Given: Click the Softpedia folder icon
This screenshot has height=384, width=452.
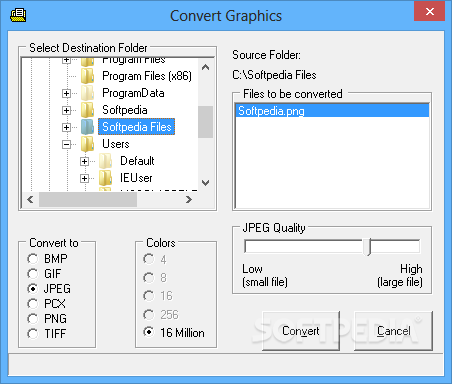Looking at the screenshot, I should (88, 110).
